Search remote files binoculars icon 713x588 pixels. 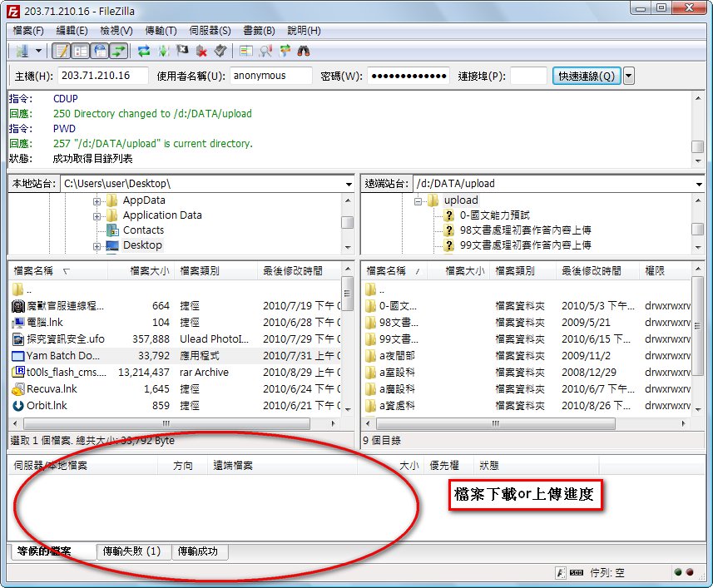pyautogui.click(x=304, y=51)
